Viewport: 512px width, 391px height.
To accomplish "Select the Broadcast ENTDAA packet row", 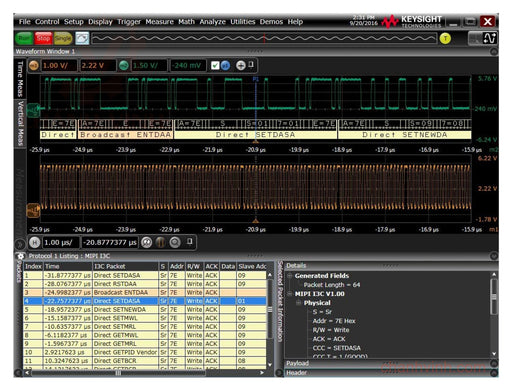I will click(145, 292).
